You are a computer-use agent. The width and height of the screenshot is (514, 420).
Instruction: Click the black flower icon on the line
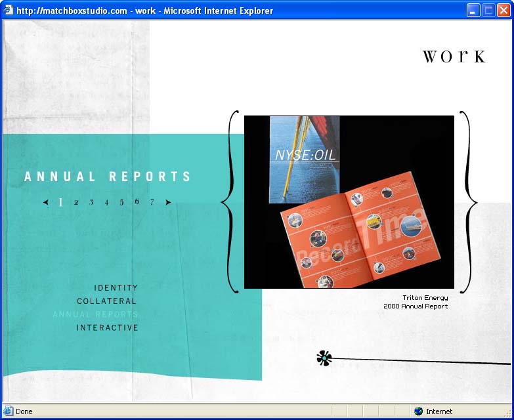[x=324, y=358]
